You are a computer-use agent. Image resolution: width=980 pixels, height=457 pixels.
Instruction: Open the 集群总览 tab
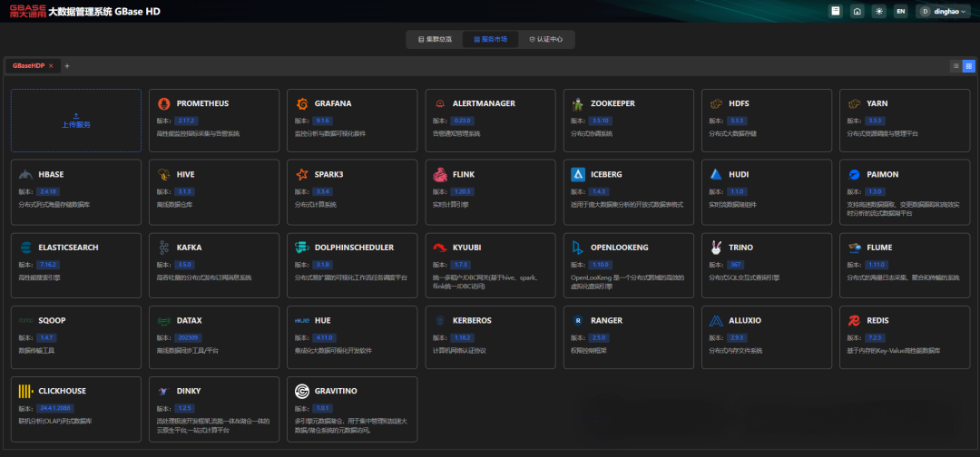pyautogui.click(x=435, y=39)
